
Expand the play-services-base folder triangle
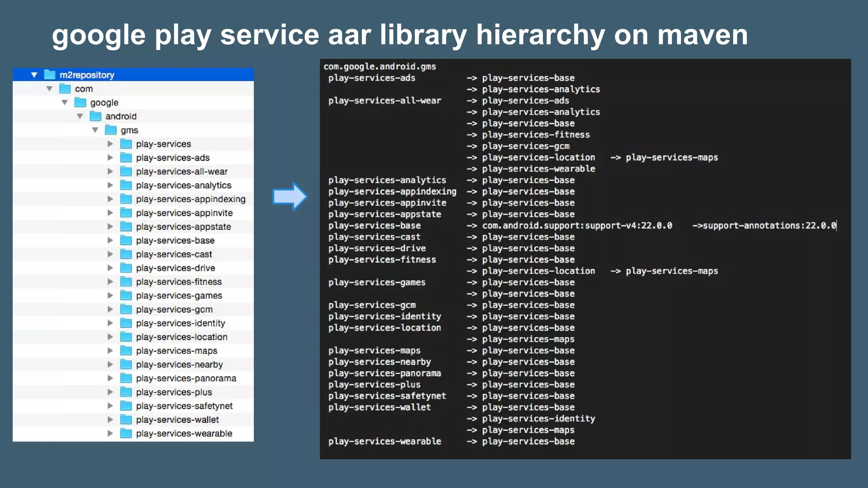click(110, 241)
